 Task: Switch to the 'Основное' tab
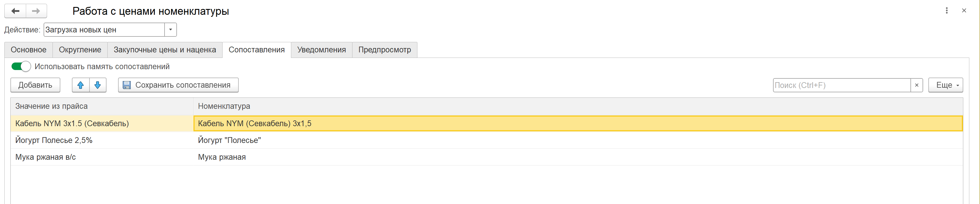[x=29, y=50]
